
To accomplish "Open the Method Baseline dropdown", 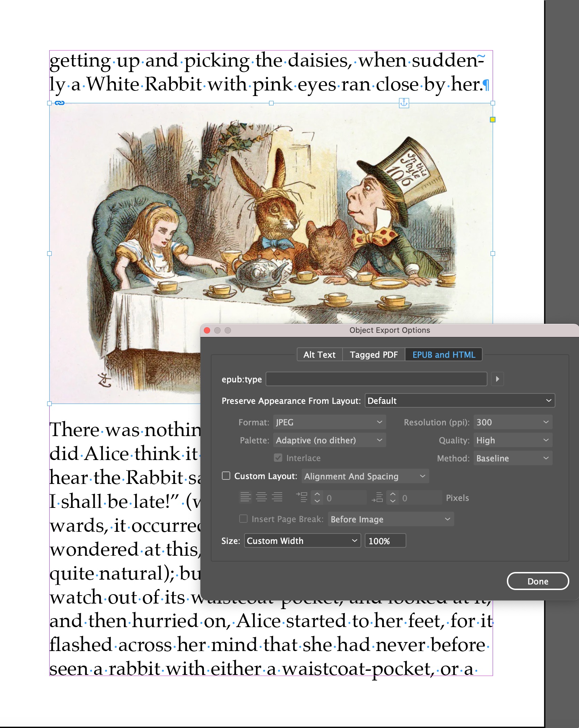I will pos(513,458).
